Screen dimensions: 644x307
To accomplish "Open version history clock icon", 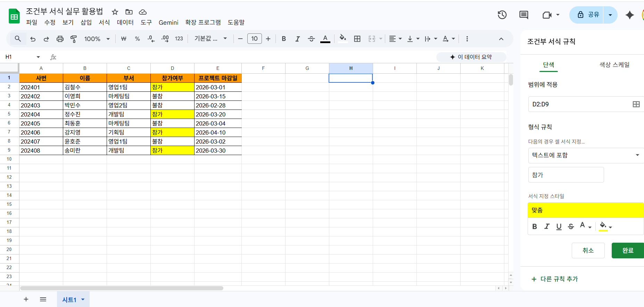I will [x=502, y=15].
